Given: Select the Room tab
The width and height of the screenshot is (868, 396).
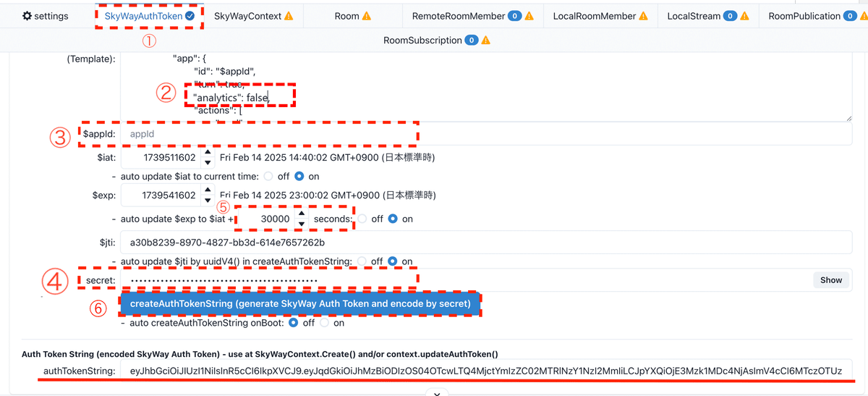Looking at the screenshot, I should (352, 16).
